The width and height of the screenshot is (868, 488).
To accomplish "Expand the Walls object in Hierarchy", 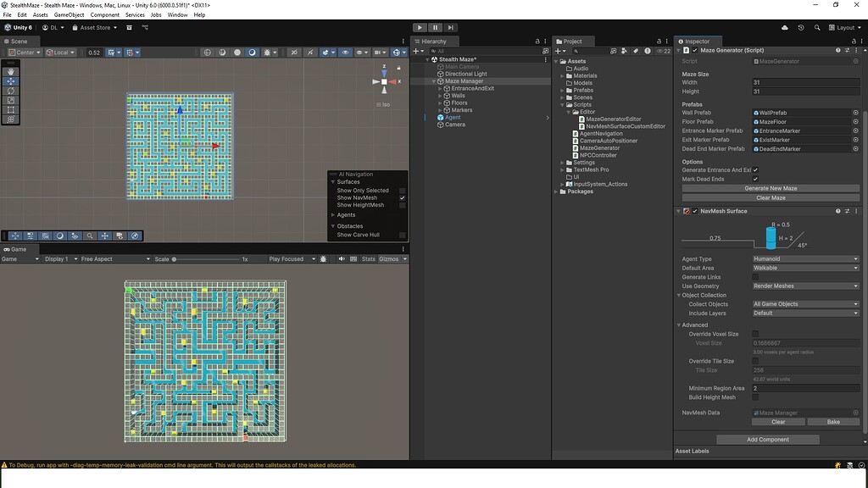I will [440, 96].
